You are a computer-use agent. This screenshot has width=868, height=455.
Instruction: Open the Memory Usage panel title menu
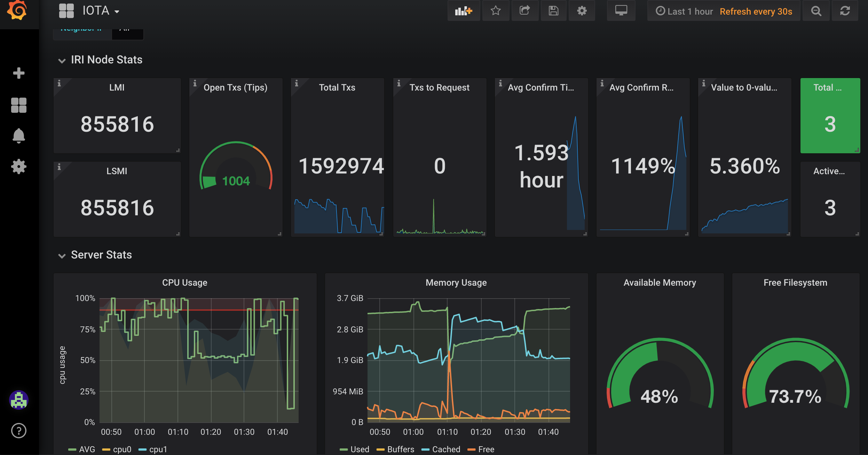click(456, 283)
